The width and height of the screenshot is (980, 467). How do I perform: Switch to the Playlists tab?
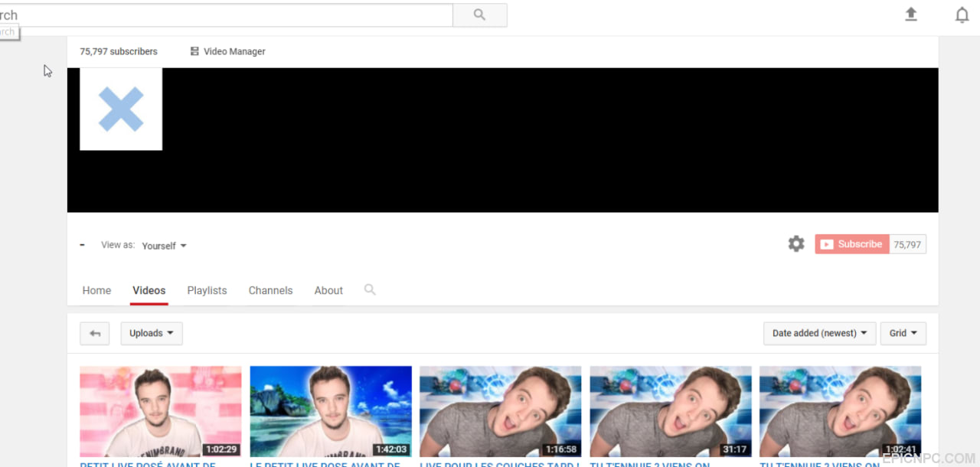[x=207, y=290]
